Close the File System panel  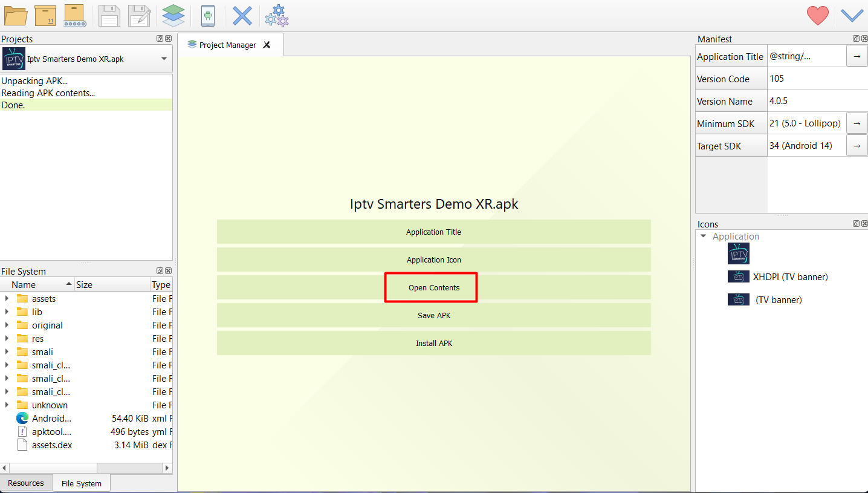tap(169, 271)
